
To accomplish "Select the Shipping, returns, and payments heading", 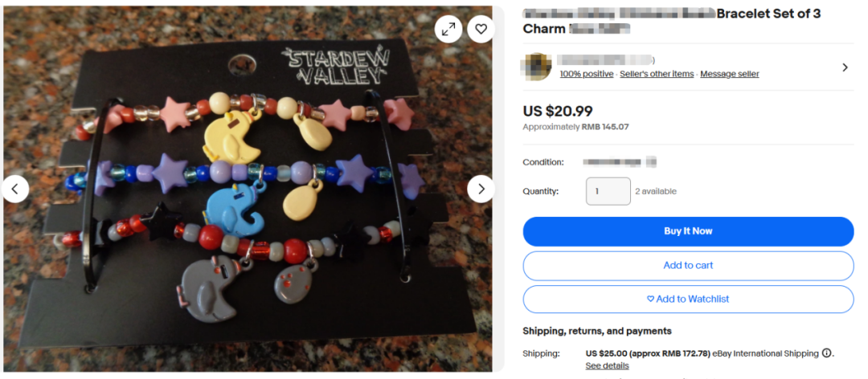I will click(x=596, y=331).
